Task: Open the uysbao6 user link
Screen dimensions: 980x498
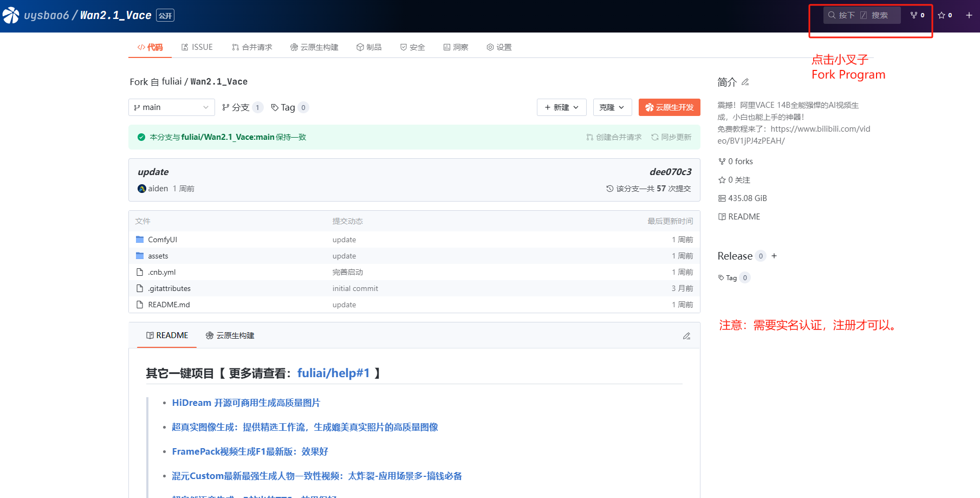Action: [47, 15]
